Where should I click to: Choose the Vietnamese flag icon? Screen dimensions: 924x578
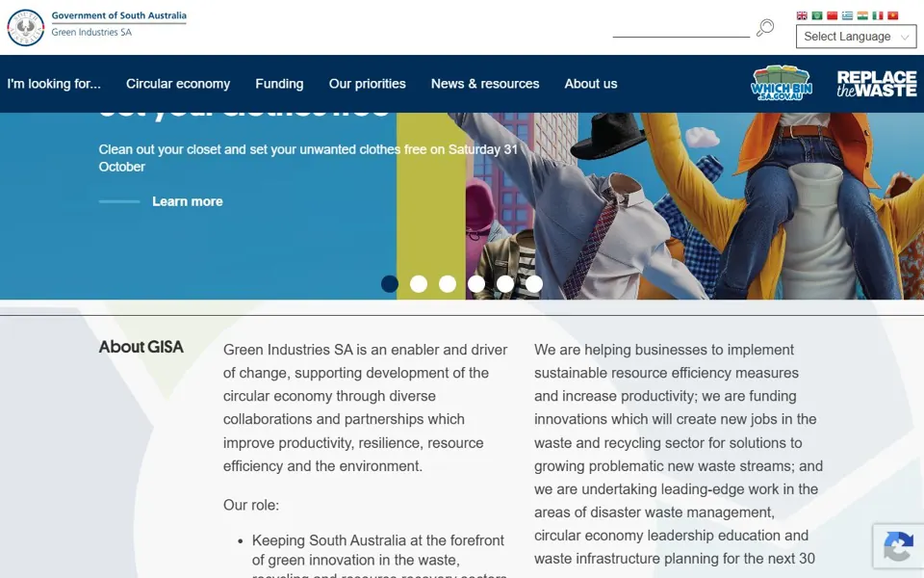(893, 16)
